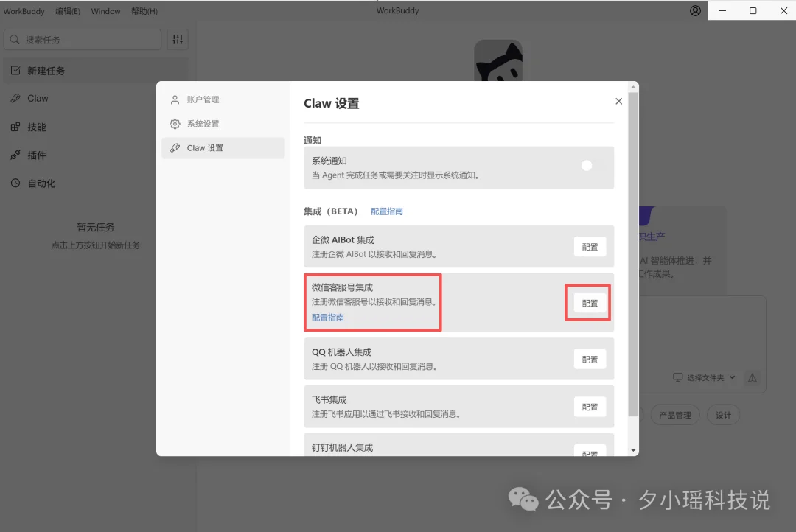Screen dimensions: 796x532
Task: Open the 编辑(E) menu
Action: tap(69, 10)
